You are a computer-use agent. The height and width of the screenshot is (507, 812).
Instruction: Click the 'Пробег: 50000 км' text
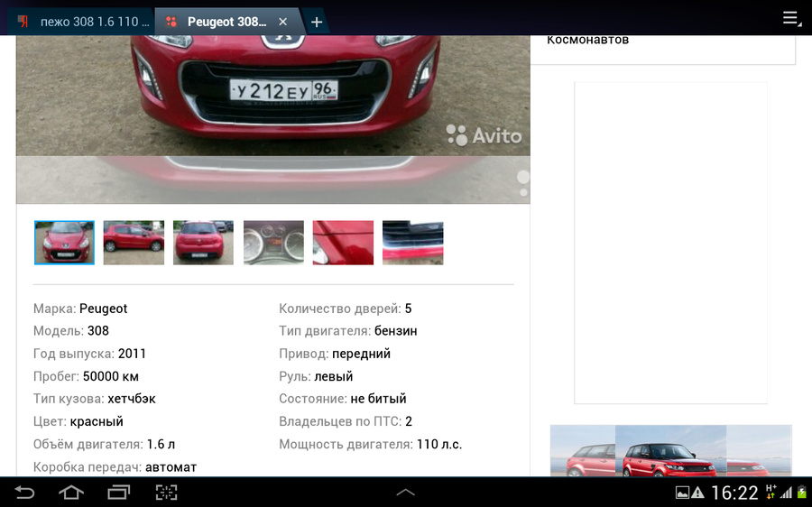tap(86, 376)
